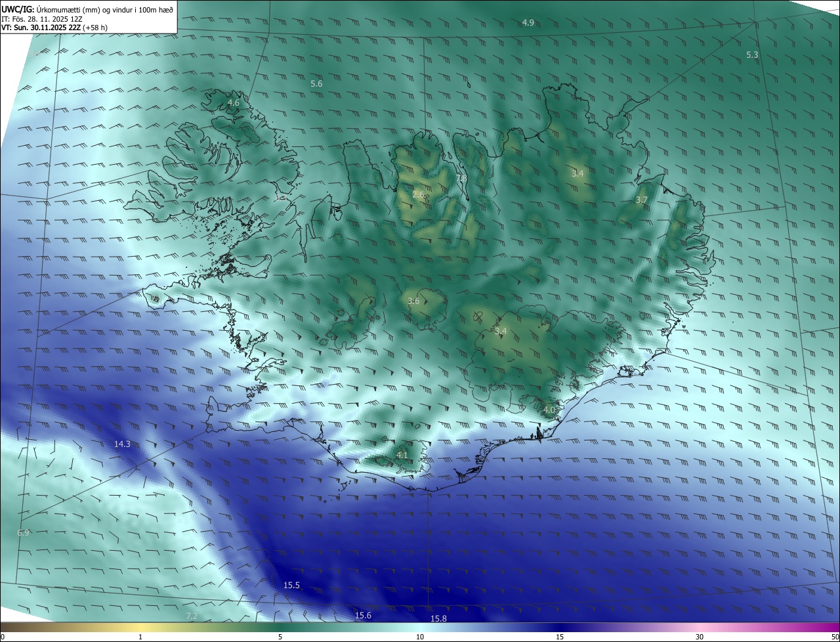Click the colour bar tick label 15
This screenshot has height=642, width=840.
coord(560,637)
